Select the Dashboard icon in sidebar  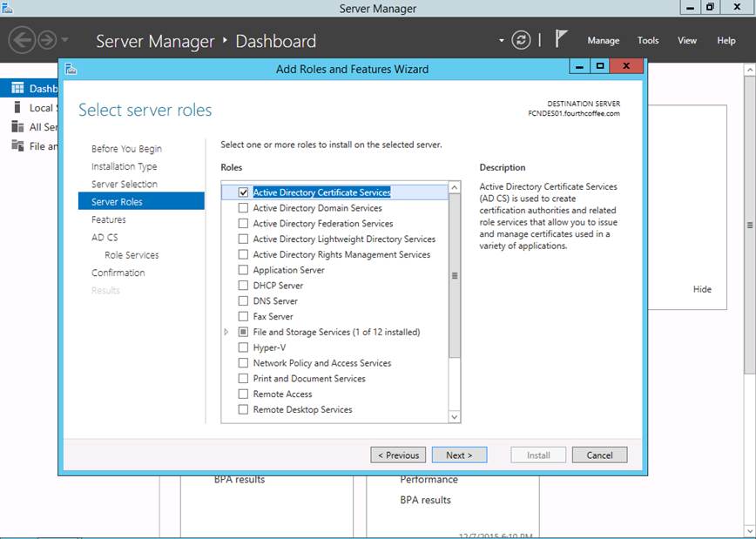[17, 88]
